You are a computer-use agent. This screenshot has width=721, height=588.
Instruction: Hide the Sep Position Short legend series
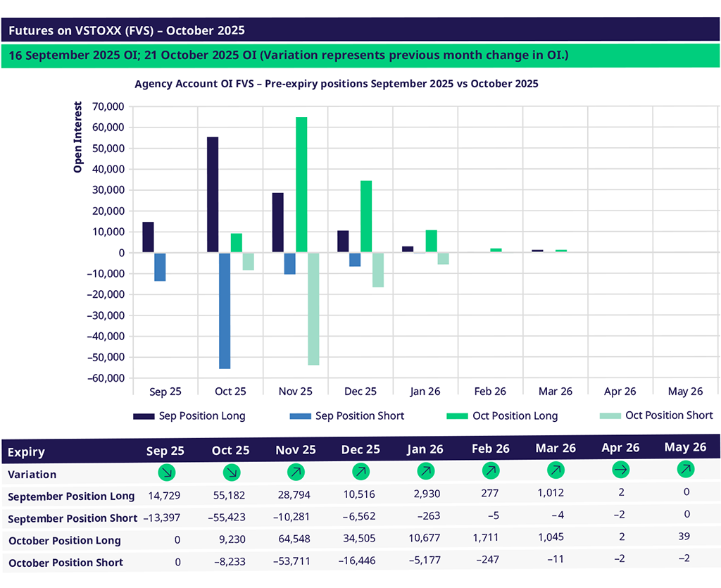(359, 416)
